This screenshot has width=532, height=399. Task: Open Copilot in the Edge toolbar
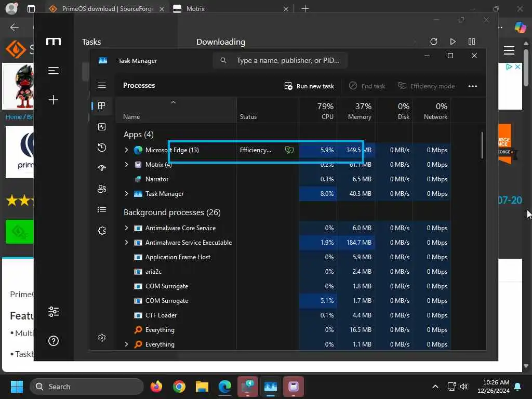520,27
